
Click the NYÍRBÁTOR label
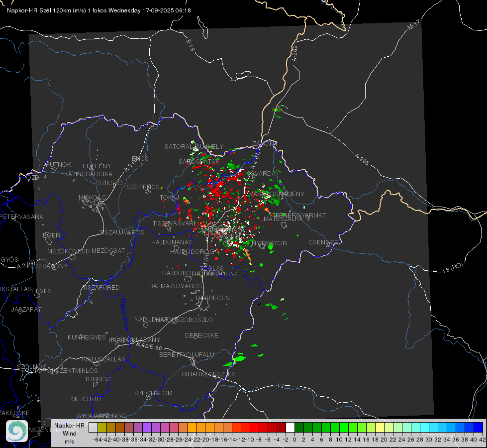point(269,243)
